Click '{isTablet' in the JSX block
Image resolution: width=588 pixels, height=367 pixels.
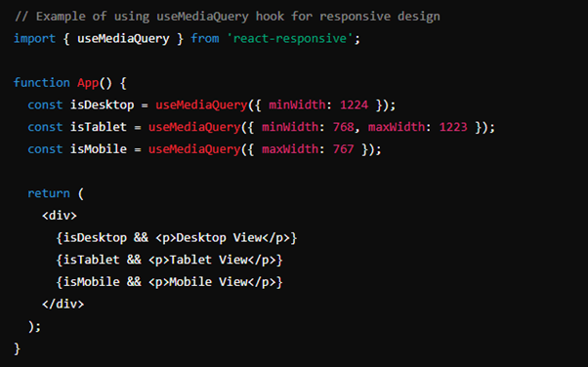88,260
